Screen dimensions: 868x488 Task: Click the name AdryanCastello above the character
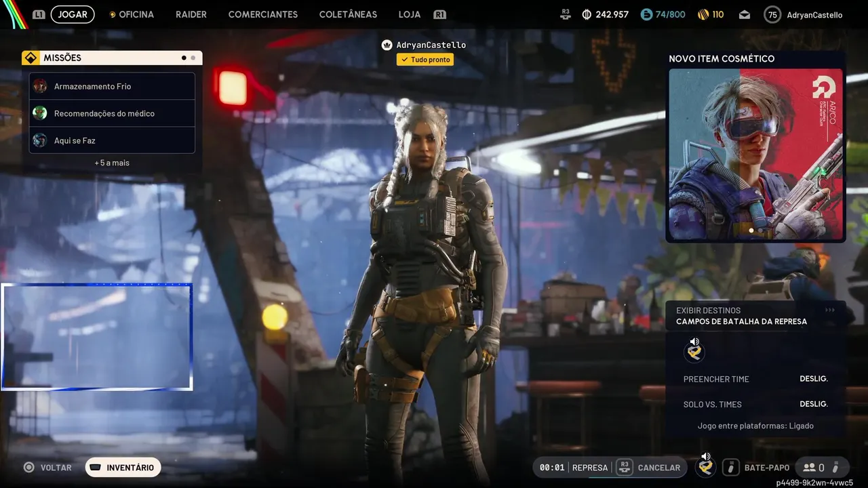431,45
